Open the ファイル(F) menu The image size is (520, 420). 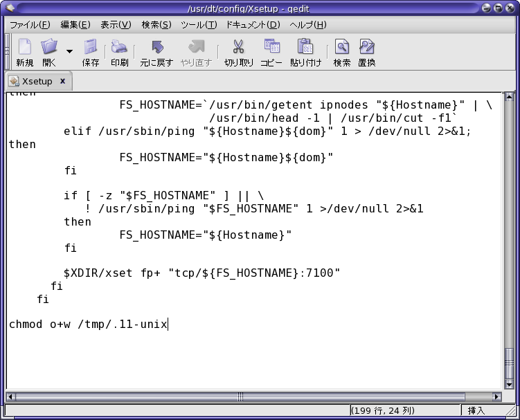30,25
